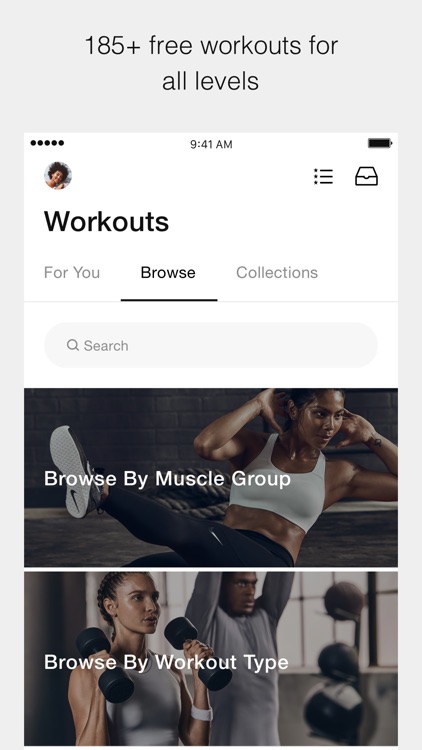Click the magnifying glass search icon
This screenshot has width=422, height=750.
coord(73,345)
